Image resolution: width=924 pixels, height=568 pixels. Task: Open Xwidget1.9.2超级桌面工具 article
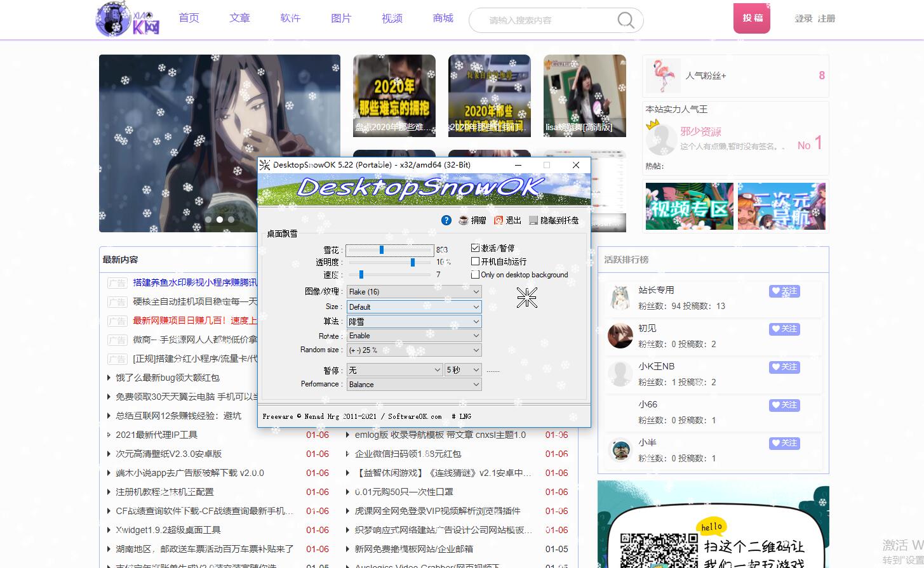coord(168,530)
